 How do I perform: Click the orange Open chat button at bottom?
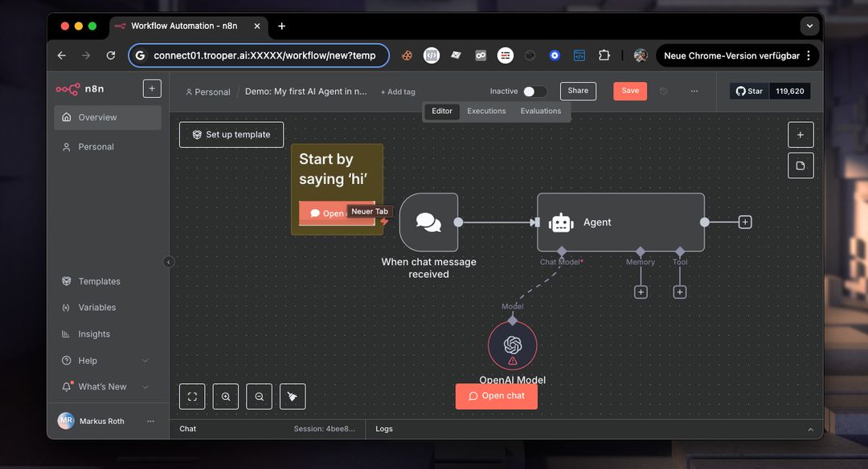(x=497, y=396)
